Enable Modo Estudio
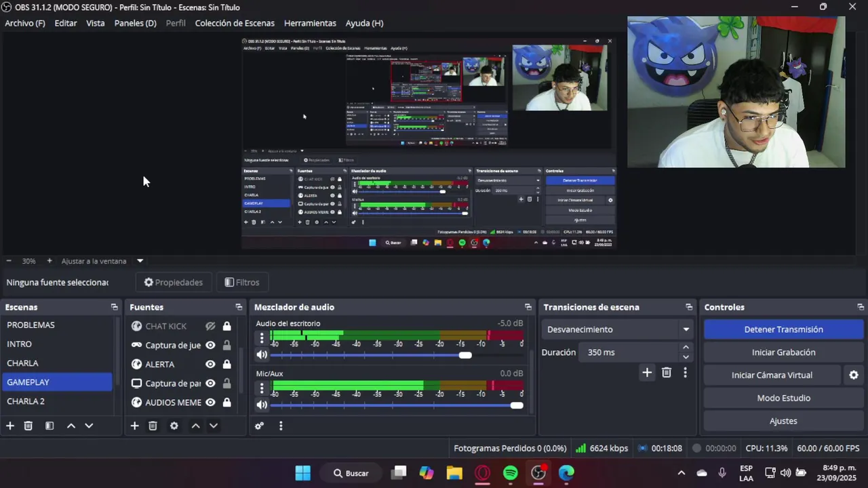 point(783,398)
